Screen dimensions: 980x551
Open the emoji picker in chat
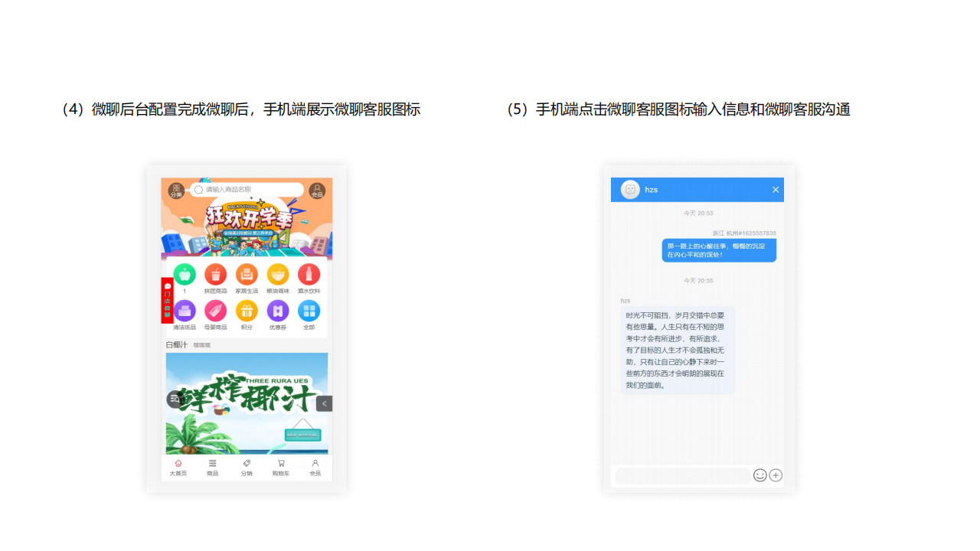[x=760, y=475]
